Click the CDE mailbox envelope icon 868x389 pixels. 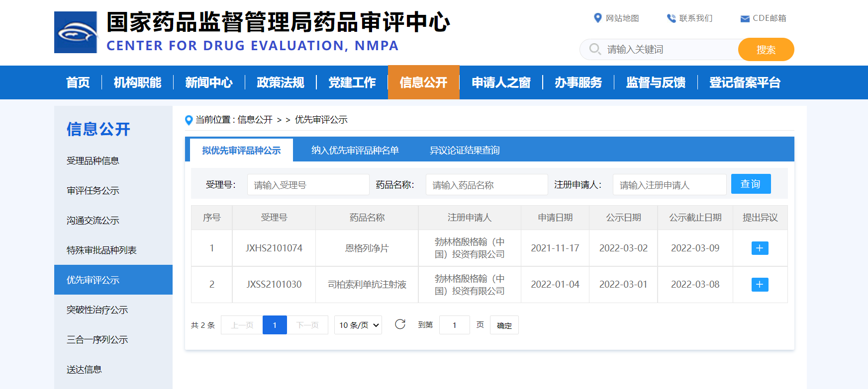(x=745, y=19)
